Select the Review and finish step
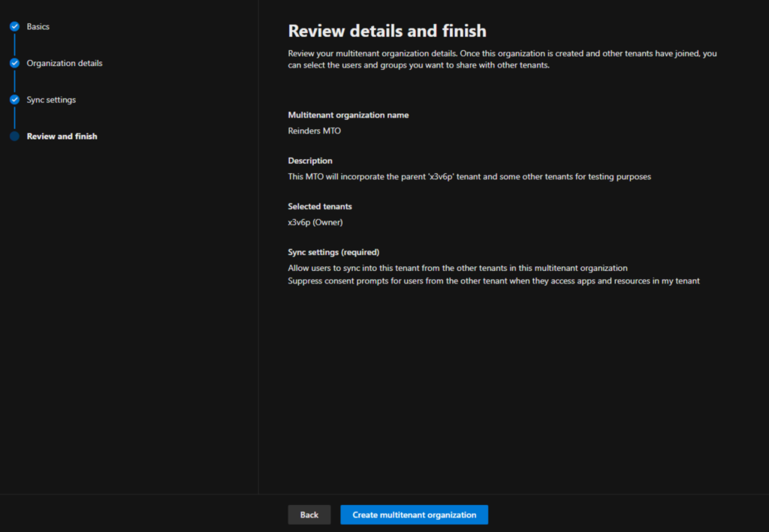Viewport: 769px width, 532px height. (62, 136)
